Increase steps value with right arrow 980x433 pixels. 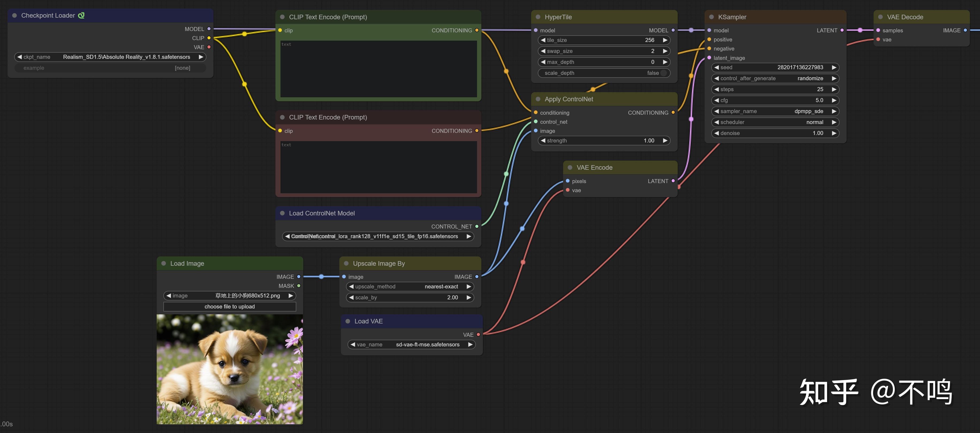tap(834, 89)
